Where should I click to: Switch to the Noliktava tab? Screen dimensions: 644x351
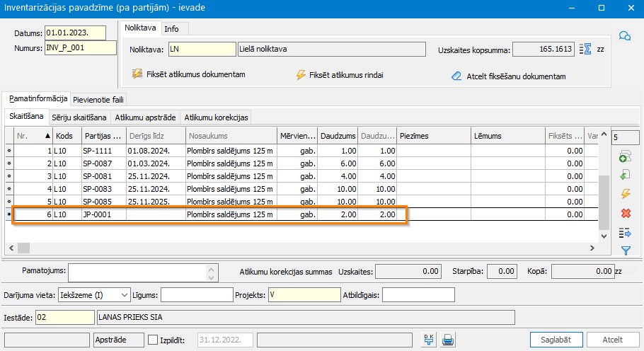[x=140, y=28]
